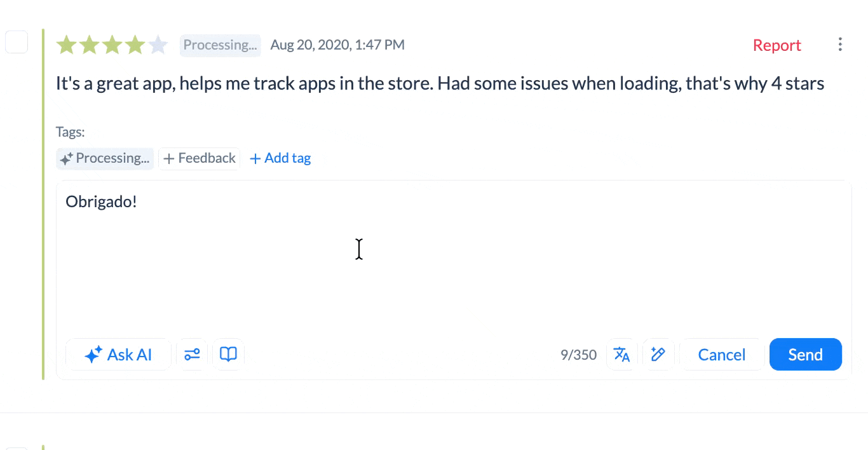Send the Obrigado! reply
This screenshot has width=868, height=450.
tap(805, 355)
